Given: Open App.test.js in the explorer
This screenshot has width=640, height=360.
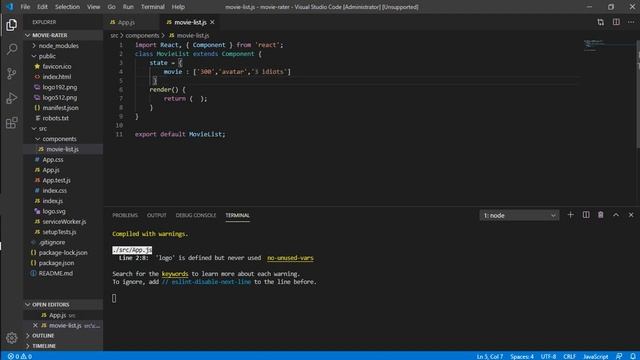Looking at the screenshot, I should click(63, 180).
